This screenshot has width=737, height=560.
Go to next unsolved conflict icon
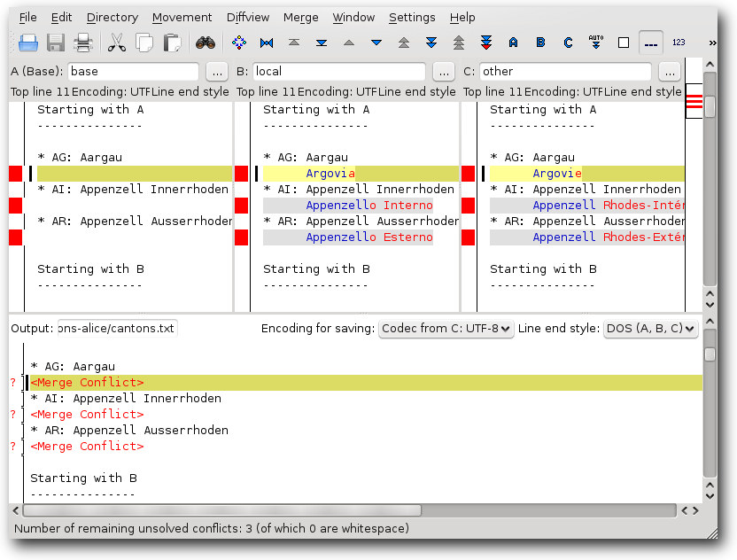coord(486,43)
